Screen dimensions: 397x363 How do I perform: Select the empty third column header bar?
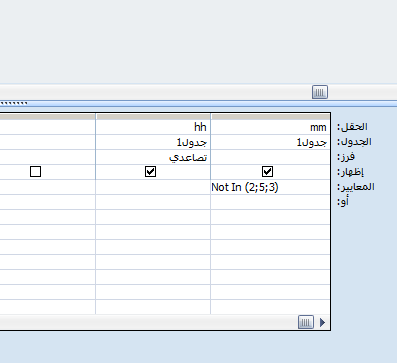48,117
